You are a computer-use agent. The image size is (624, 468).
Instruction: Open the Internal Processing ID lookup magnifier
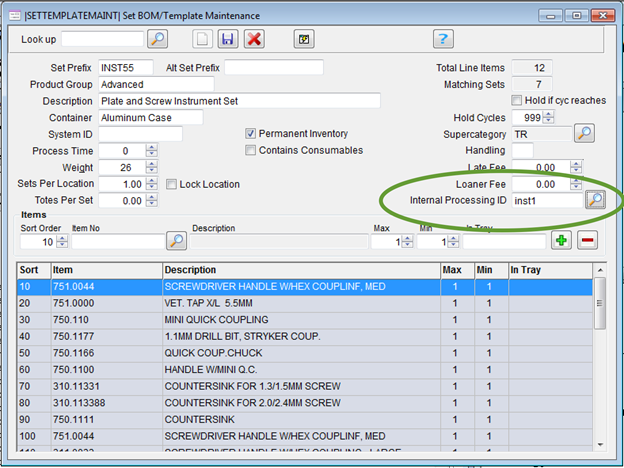[595, 200]
